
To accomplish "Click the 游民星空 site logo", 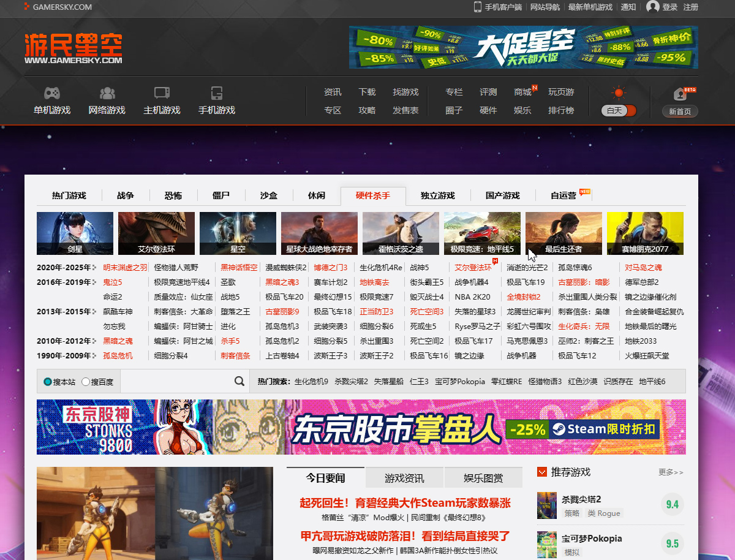I will tap(73, 48).
